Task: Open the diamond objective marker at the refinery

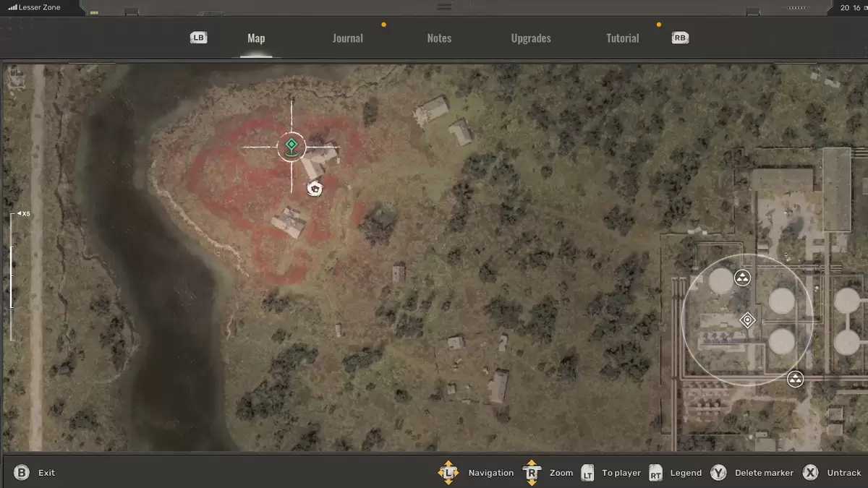Action: (747, 319)
